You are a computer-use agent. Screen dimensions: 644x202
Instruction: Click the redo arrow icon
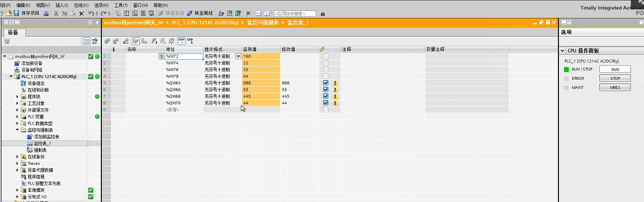point(103,13)
